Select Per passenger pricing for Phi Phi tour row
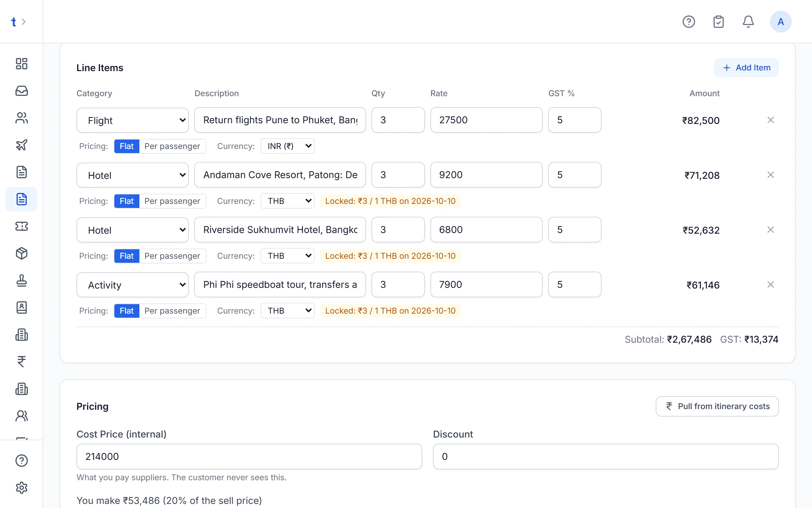Viewport: 812px width, 508px height. coord(172,311)
